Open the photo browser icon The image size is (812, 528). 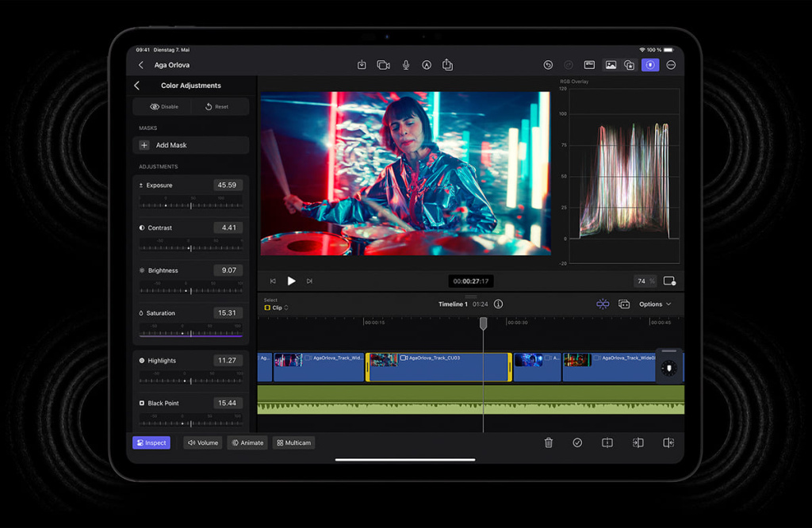click(x=611, y=65)
